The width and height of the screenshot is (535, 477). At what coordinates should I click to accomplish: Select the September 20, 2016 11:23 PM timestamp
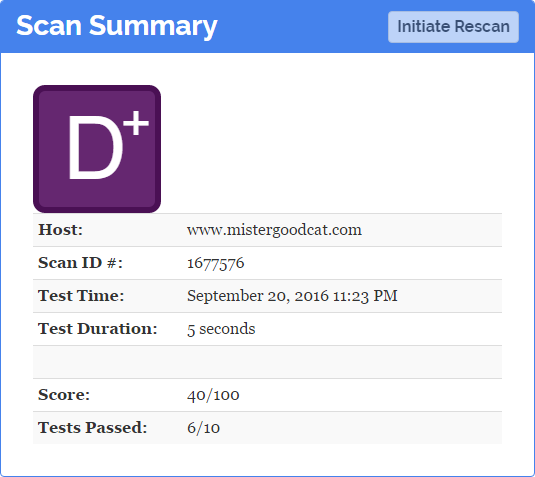(292, 296)
